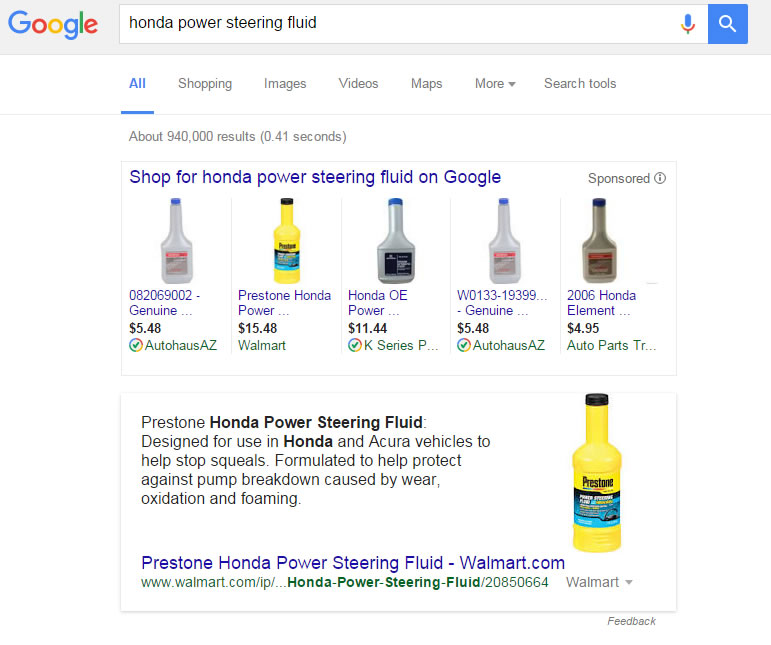Switch to the Images tab
The image size is (771, 645).
pos(285,84)
